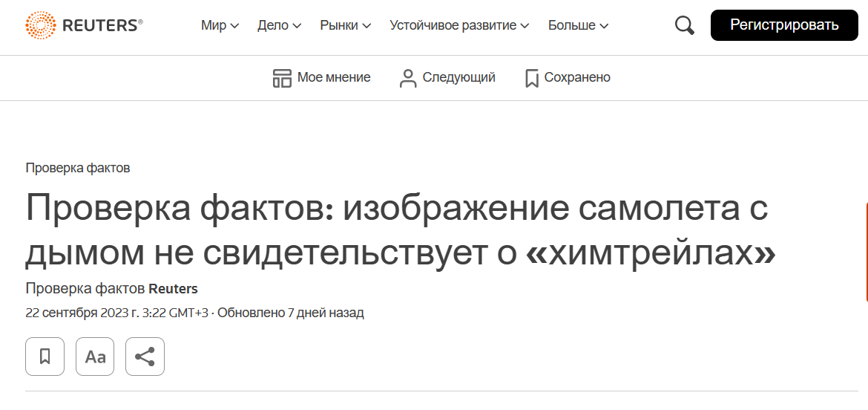Click the Сохранено text link
The image size is (868, 410).
click(x=577, y=77)
